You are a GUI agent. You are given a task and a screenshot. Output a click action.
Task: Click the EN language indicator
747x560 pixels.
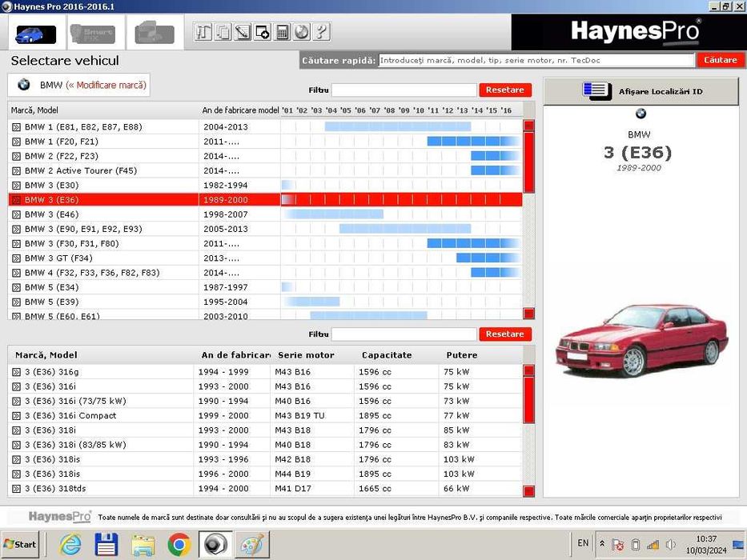583,543
